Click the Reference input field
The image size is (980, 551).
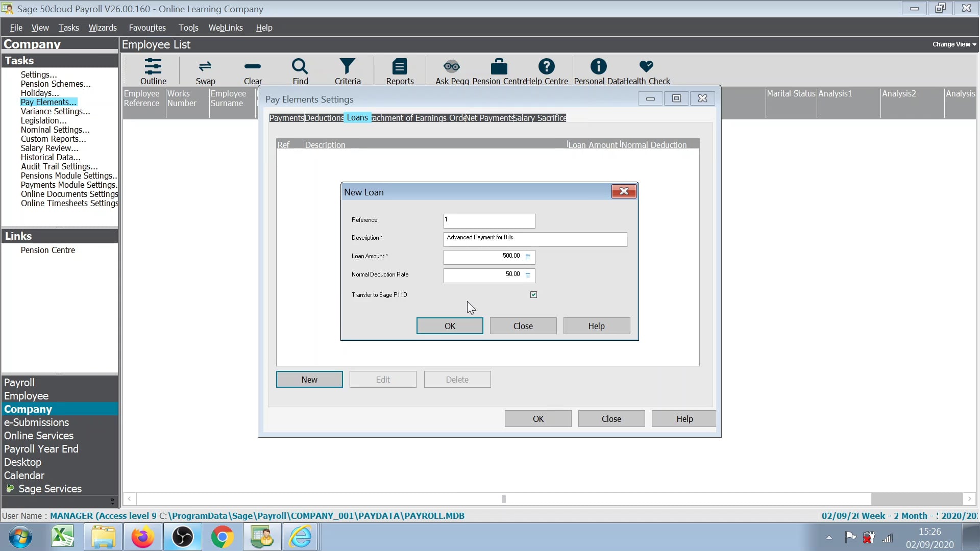click(x=489, y=220)
